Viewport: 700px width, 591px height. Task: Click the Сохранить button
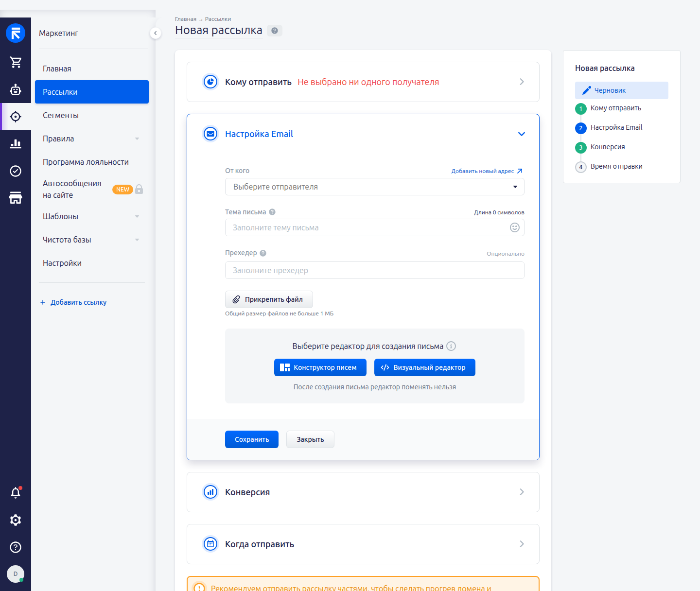click(252, 439)
